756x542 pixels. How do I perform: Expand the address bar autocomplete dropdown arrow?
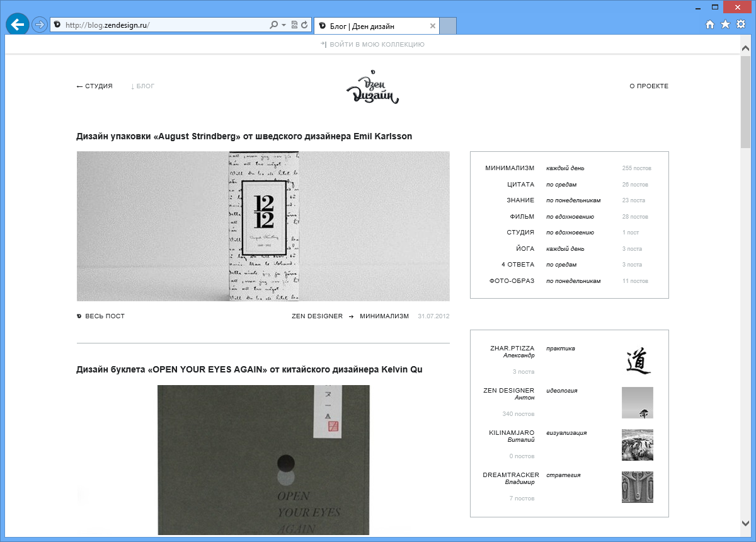pos(284,25)
